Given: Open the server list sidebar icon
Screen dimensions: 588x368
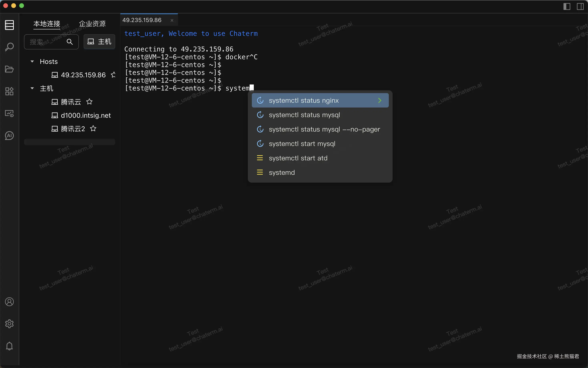Looking at the screenshot, I should point(9,25).
